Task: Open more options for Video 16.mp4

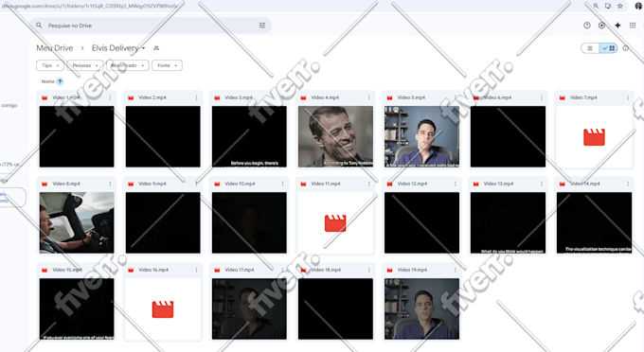Action: pos(196,270)
